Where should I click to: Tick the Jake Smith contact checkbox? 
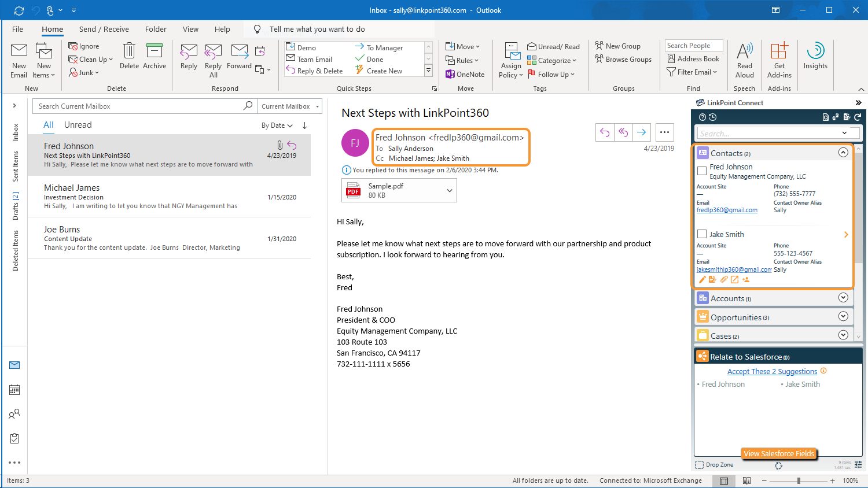[702, 234]
